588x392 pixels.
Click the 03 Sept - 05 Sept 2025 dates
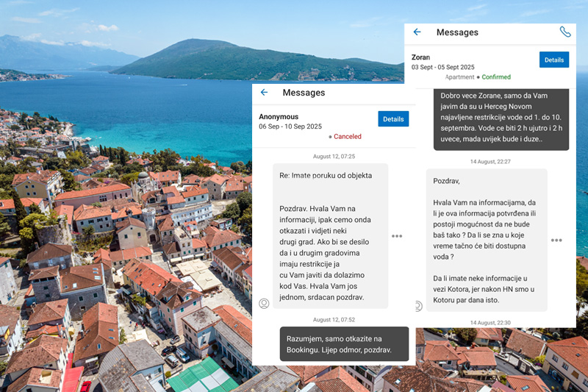[448, 67]
